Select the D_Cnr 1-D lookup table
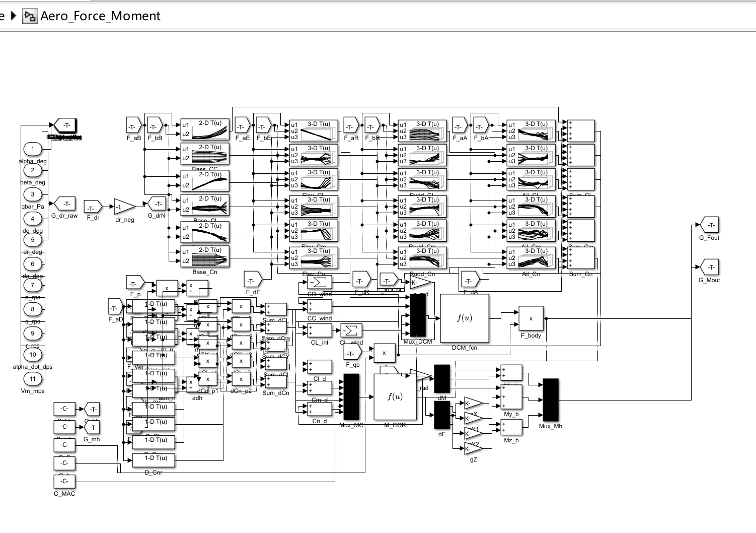The image size is (756, 533). click(154, 460)
